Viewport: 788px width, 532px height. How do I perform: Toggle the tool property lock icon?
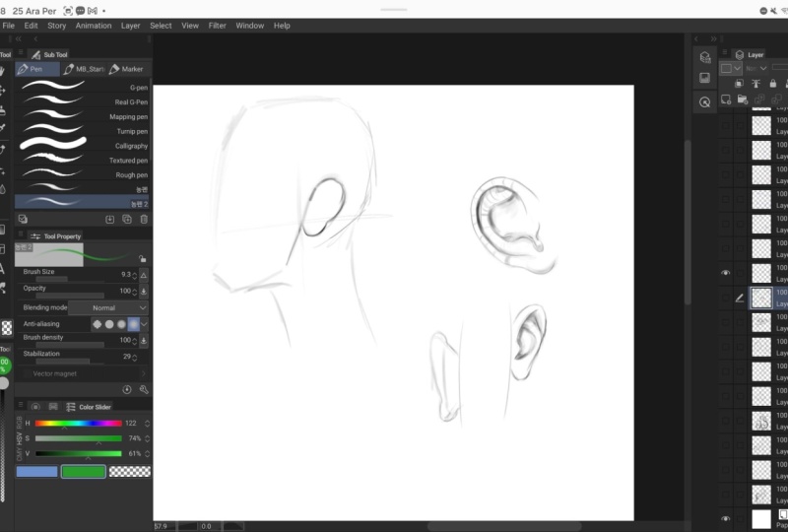coord(143,258)
